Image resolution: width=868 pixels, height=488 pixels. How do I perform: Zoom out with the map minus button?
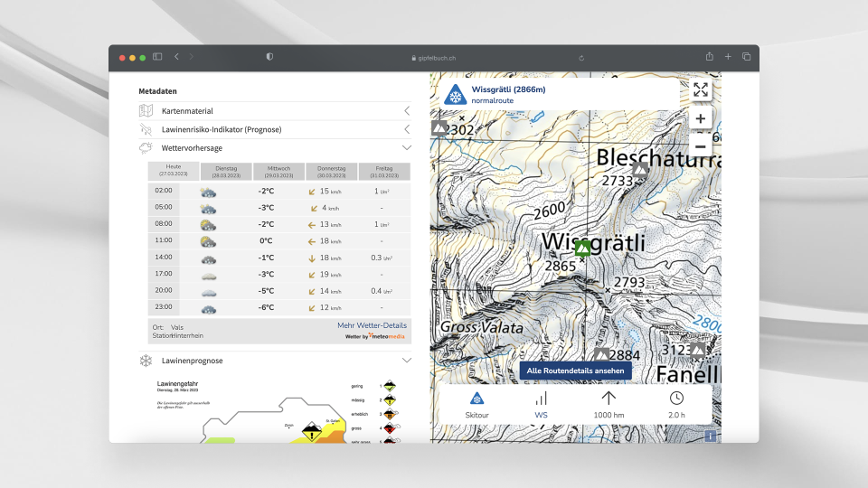tap(701, 146)
